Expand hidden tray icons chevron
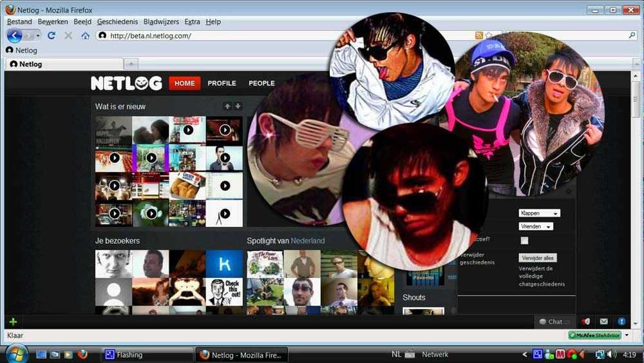644x363 pixels. 524,355
